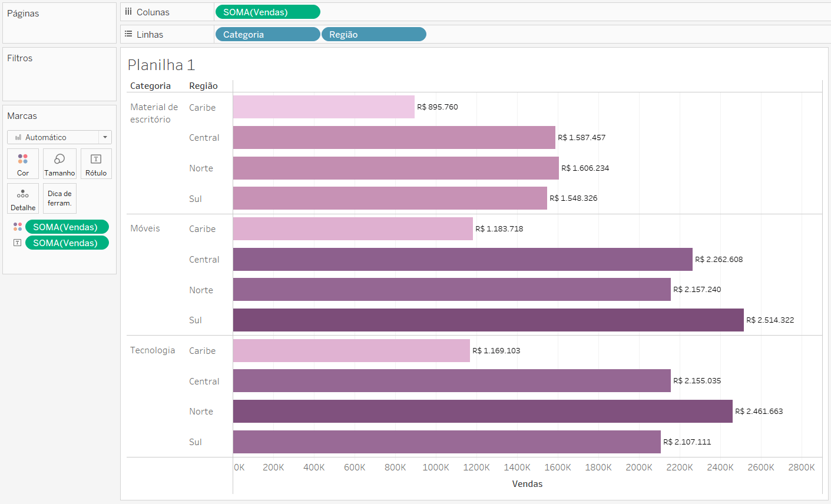831x504 pixels.
Task: Open the Automático mark type dropdown
Action: [x=59, y=137]
